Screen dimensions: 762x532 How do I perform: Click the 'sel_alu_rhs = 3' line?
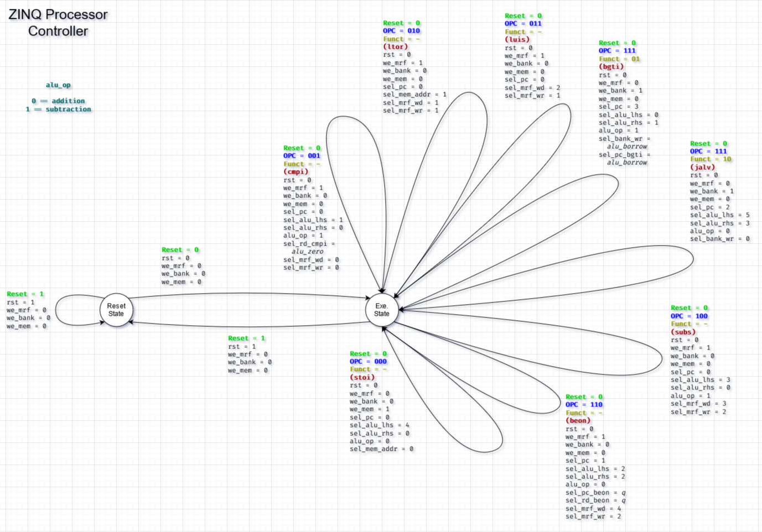[720, 223]
